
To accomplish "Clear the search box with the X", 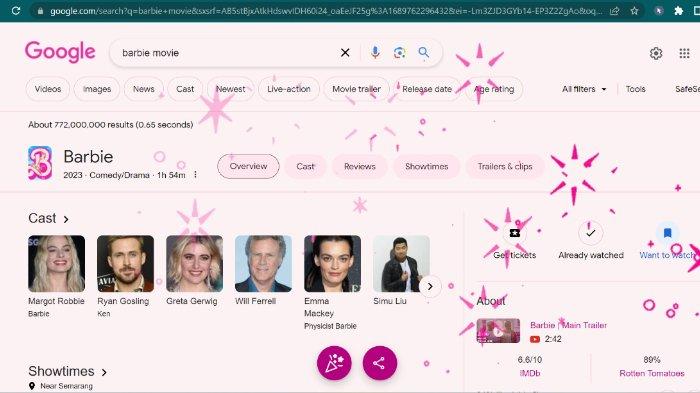I will pos(345,53).
